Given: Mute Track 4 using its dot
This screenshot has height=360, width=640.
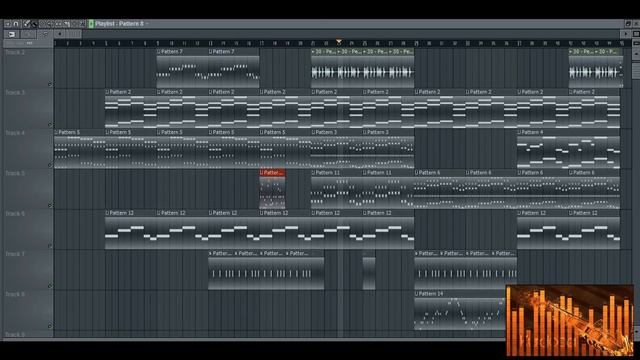Looking at the screenshot, I should (50, 165).
